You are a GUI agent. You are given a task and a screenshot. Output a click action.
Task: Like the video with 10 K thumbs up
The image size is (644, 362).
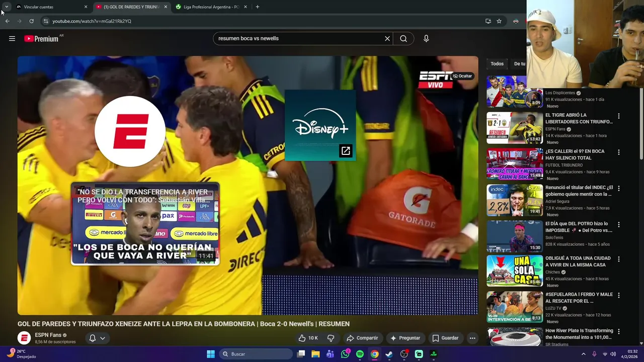click(308, 338)
